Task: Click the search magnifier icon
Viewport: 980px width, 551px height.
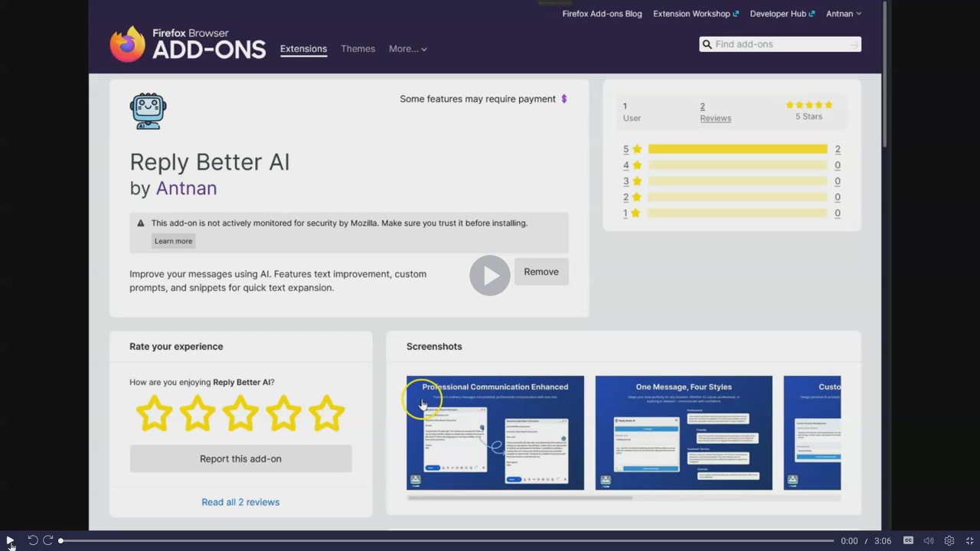Action: pyautogui.click(x=707, y=44)
